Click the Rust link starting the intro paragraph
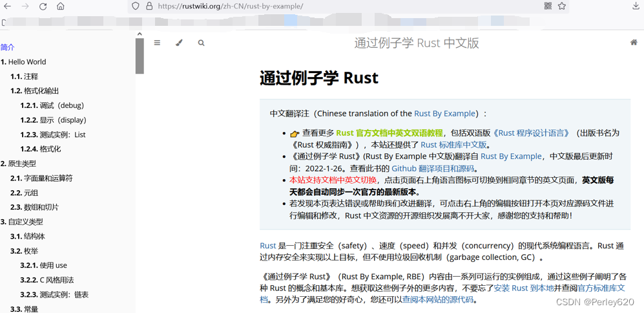Image resolution: width=644 pixels, height=313 pixels. pos(268,246)
